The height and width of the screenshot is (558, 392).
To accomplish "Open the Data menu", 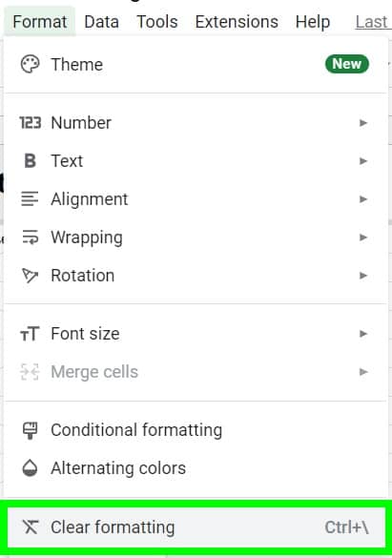I will click(102, 22).
